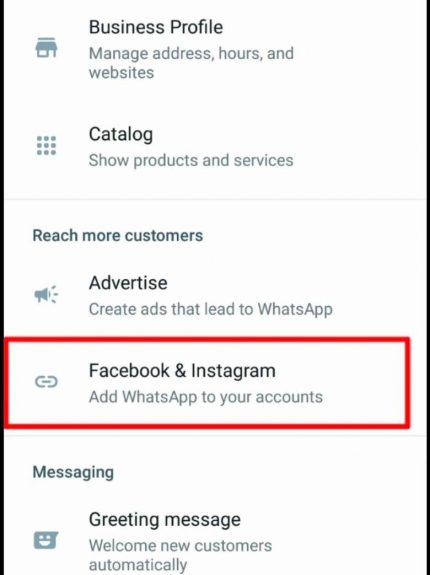Open the Catalog menu item
The image size is (430, 575).
pyautogui.click(x=215, y=147)
